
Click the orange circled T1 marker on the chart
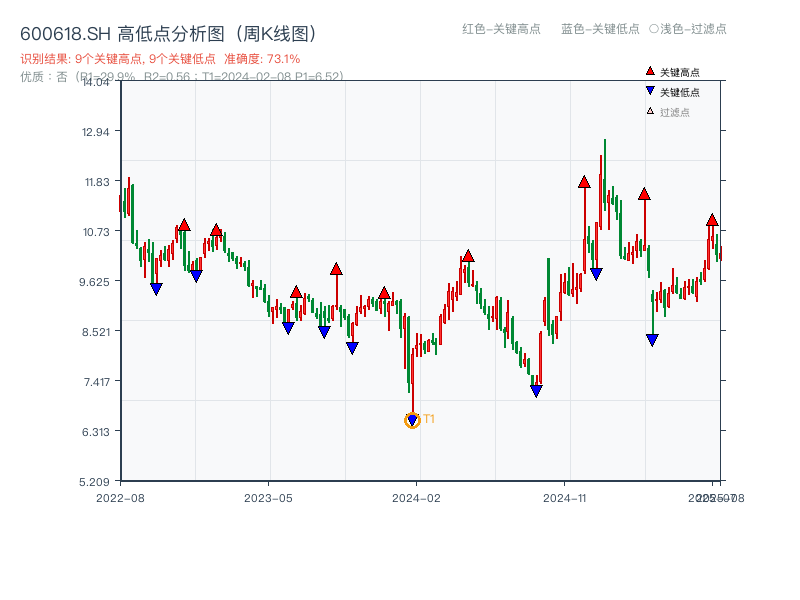pos(411,421)
